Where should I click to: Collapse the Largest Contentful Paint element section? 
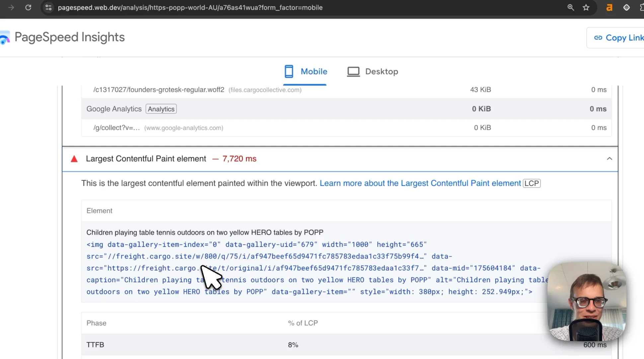click(609, 159)
